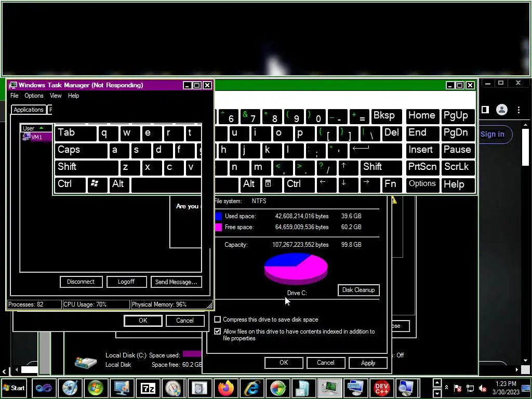Open the network tray icon

tap(470, 388)
